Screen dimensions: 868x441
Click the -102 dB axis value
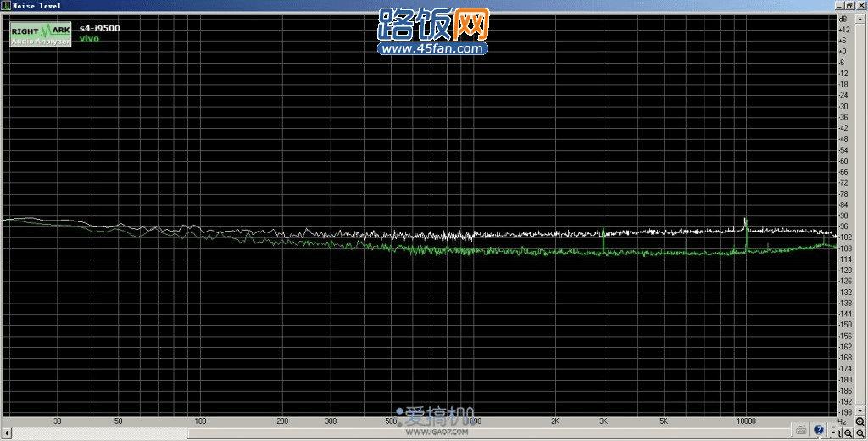[x=845, y=237]
